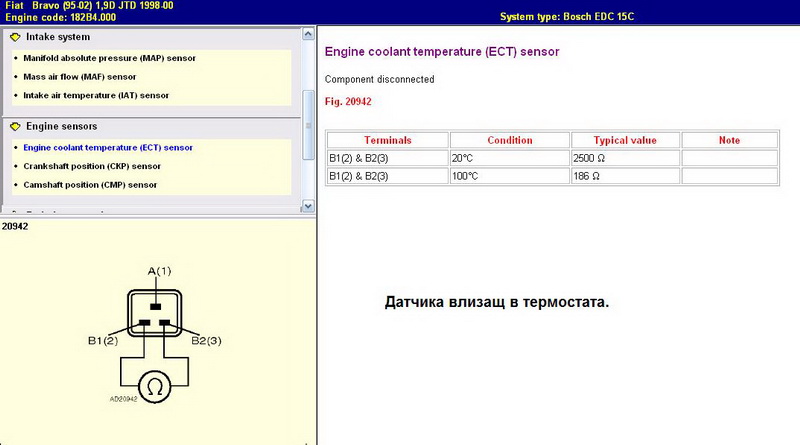The image size is (800, 445).
Task: Click the 2500 Ω typical value cell
Action: pyautogui.click(x=625, y=158)
